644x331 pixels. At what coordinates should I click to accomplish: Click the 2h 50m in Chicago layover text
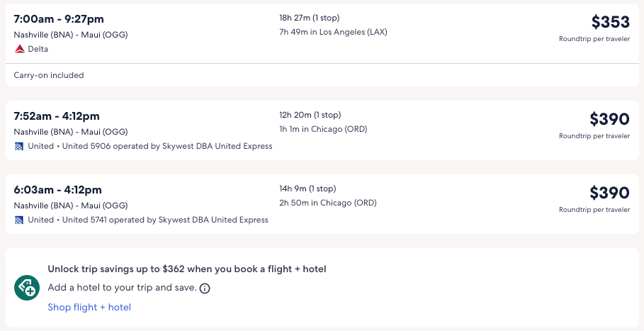point(328,203)
